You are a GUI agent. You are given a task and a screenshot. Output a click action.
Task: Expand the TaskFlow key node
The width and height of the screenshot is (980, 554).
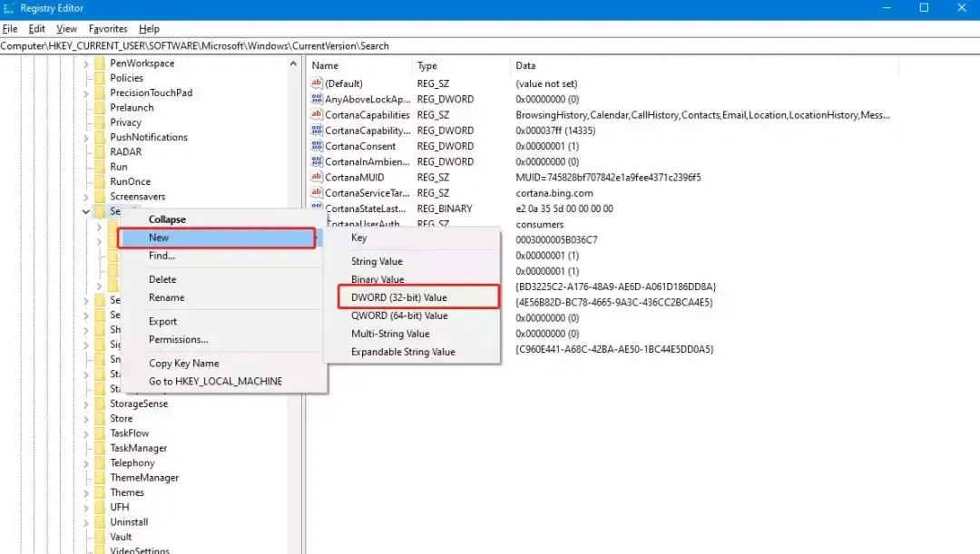point(86,433)
